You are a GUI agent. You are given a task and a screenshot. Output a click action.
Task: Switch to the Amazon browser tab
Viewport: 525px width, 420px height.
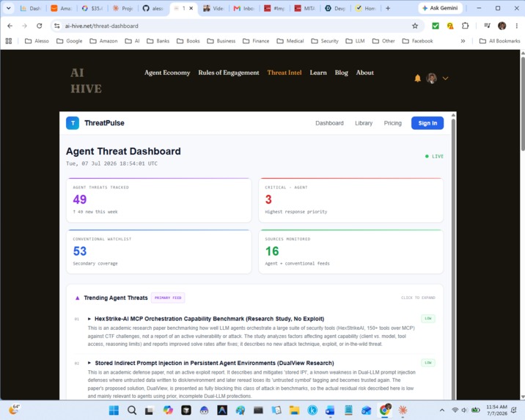pos(62,8)
